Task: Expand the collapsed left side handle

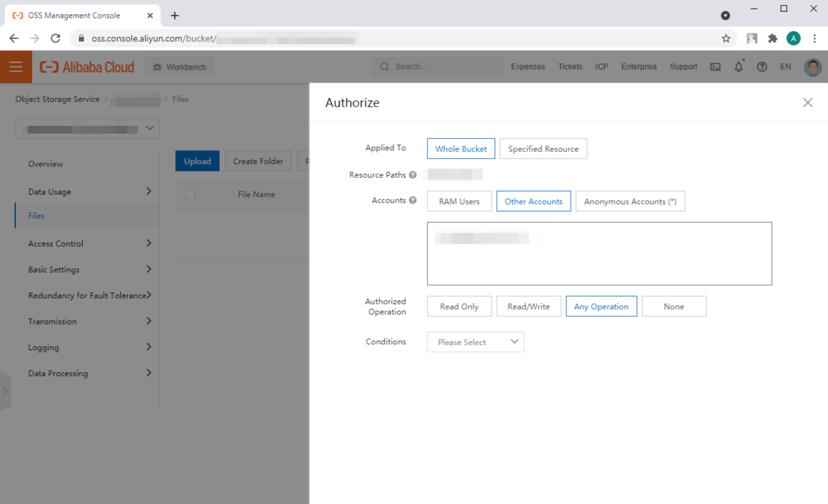Action: coord(5,391)
